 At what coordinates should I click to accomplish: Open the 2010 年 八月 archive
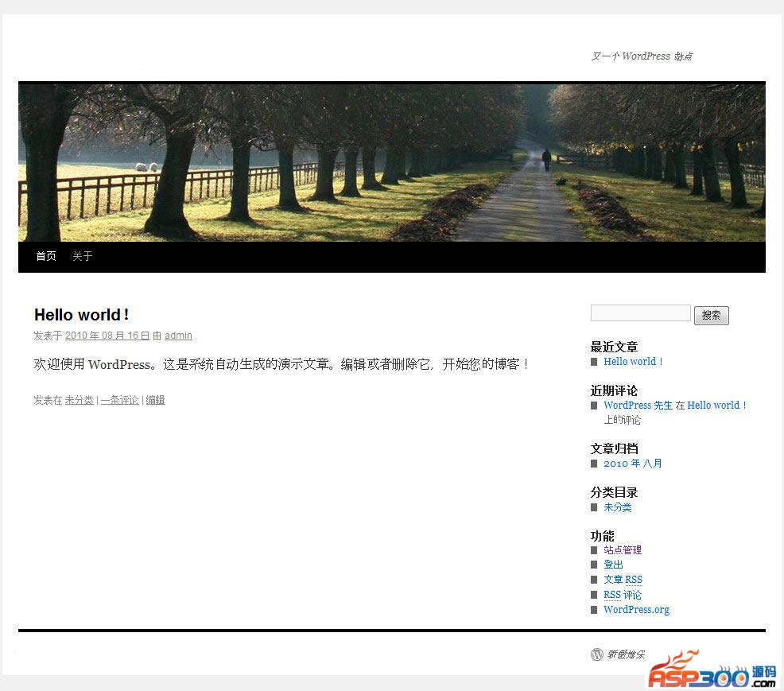[x=632, y=464]
